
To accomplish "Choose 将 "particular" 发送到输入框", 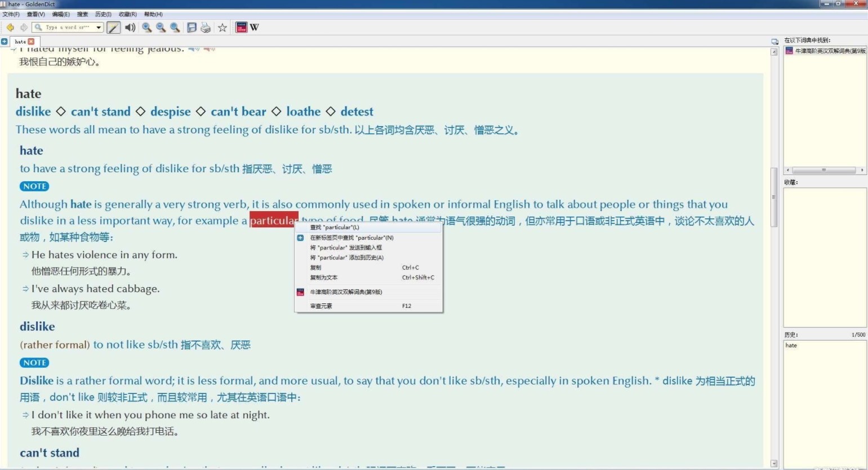I will pos(368,248).
